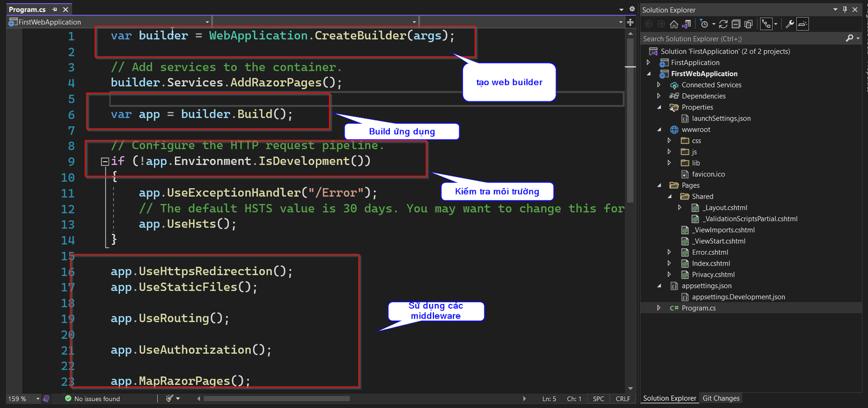Click Show All Files icon
Screen dimensions: 868x408
tap(749, 24)
